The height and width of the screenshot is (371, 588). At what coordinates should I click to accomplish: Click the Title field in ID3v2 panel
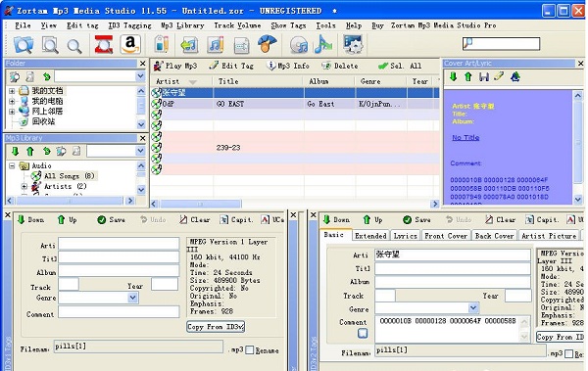pyautogui.click(x=453, y=268)
